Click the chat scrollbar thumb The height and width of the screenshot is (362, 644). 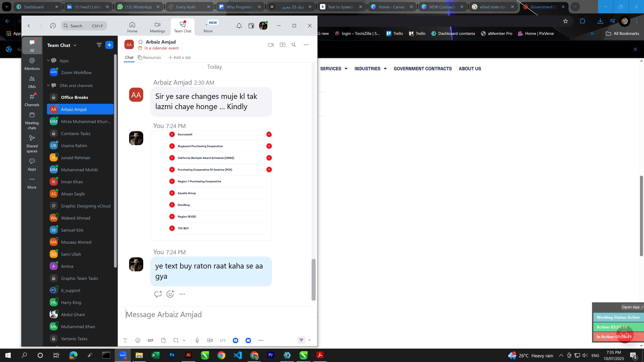[x=313, y=280]
